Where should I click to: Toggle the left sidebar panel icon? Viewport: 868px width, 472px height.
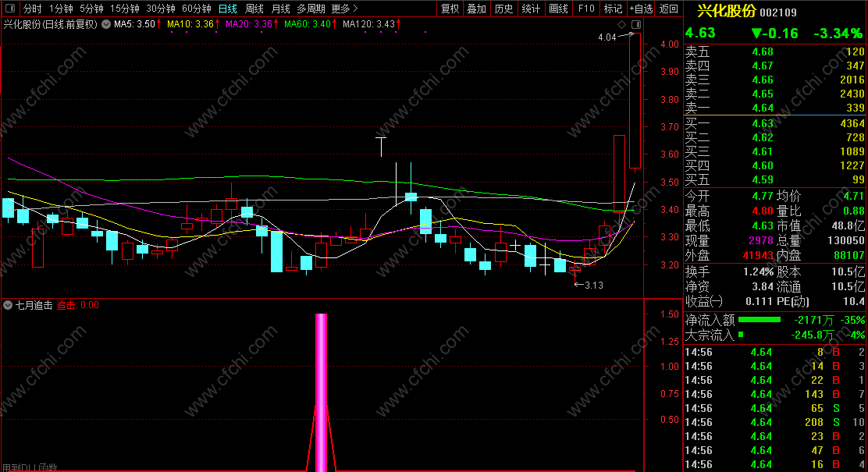10,9
